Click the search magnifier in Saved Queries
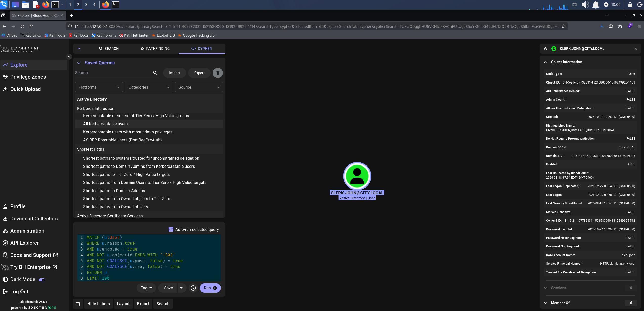644x311 pixels. pos(155,73)
